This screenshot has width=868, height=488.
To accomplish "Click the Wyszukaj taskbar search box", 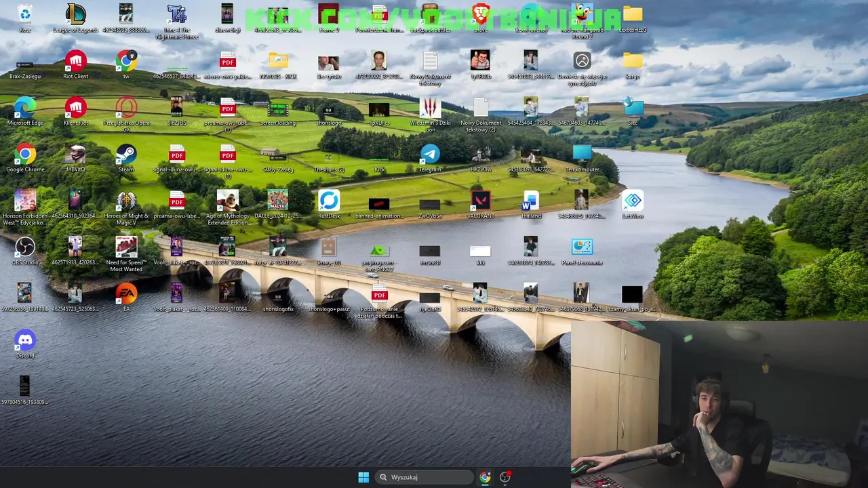I will (x=424, y=477).
